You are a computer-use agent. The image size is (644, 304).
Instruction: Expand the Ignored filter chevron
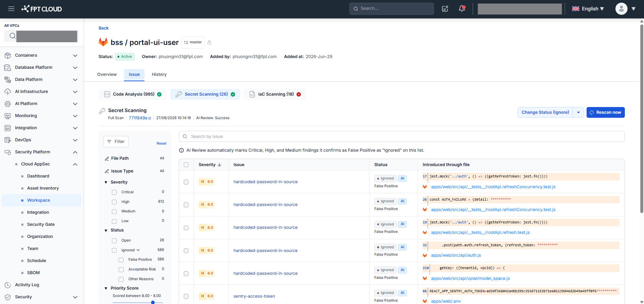pos(138,250)
